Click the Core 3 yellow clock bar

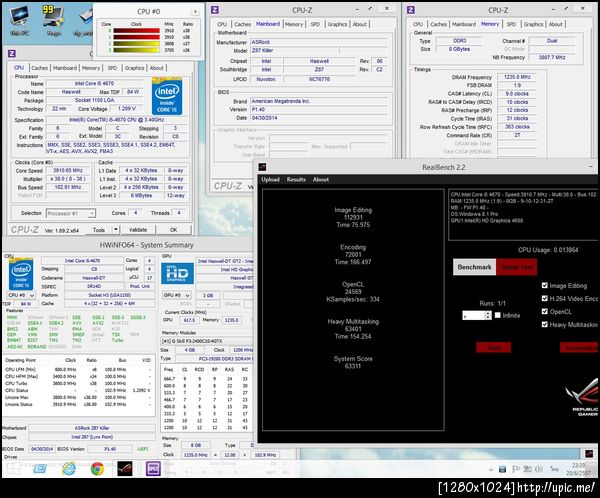pyautogui.click(x=137, y=50)
